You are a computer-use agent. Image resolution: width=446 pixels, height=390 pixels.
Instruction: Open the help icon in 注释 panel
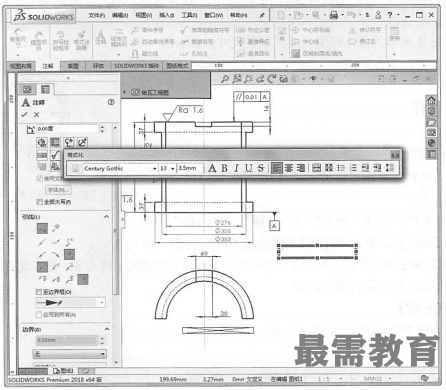click(111, 102)
